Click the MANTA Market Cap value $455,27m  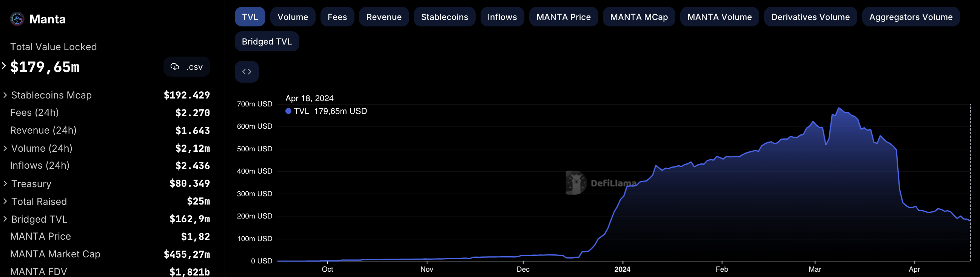click(187, 254)
